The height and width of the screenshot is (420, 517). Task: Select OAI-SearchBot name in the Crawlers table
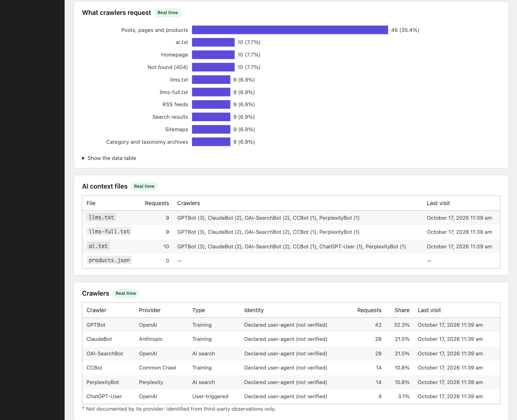pyautogui.click(x=105, y=353)
